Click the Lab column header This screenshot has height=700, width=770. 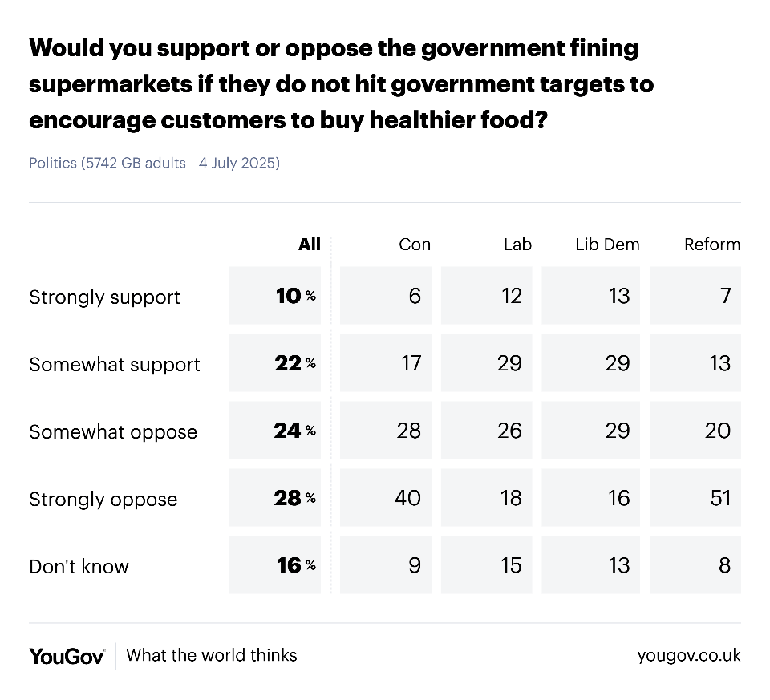(517, 244)
